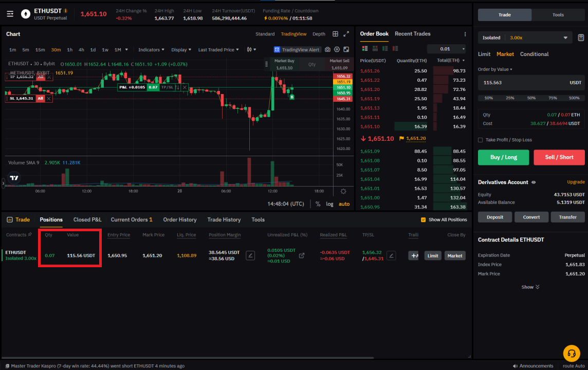Toggle percent scale on chart
This screenshot has height=370, width=588.
[x=318, y=204]
